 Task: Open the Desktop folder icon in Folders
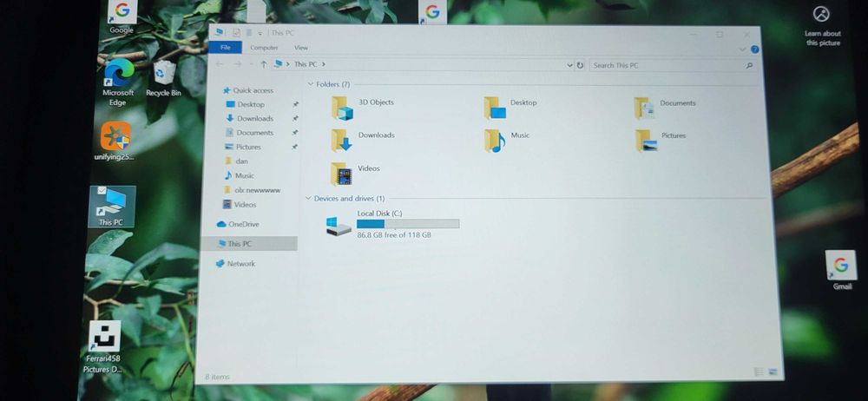495,108
